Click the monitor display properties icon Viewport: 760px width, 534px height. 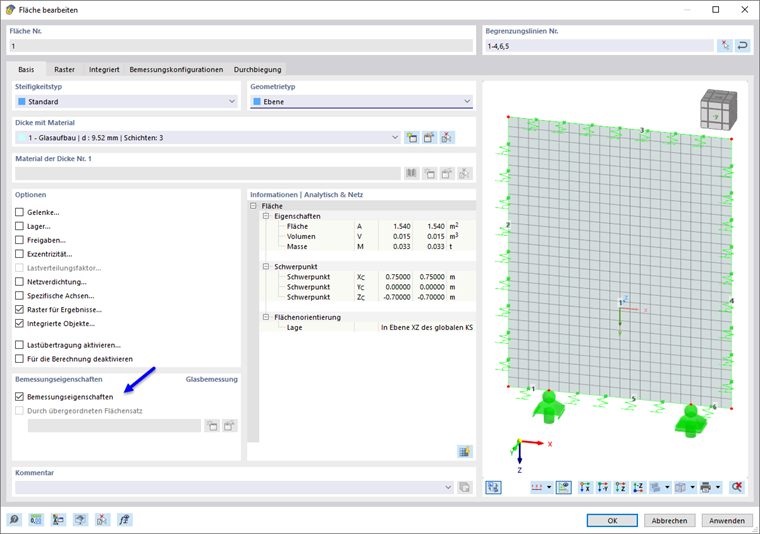pos(80,520)
